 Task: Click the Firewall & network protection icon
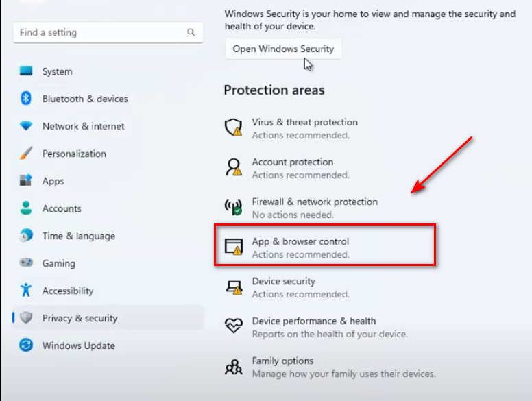pos(234,207)
